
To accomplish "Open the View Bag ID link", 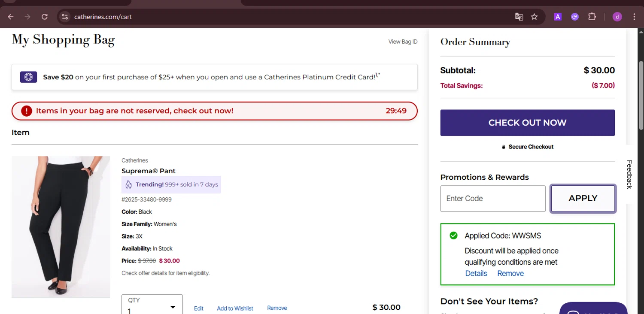I will pos(403,42).
